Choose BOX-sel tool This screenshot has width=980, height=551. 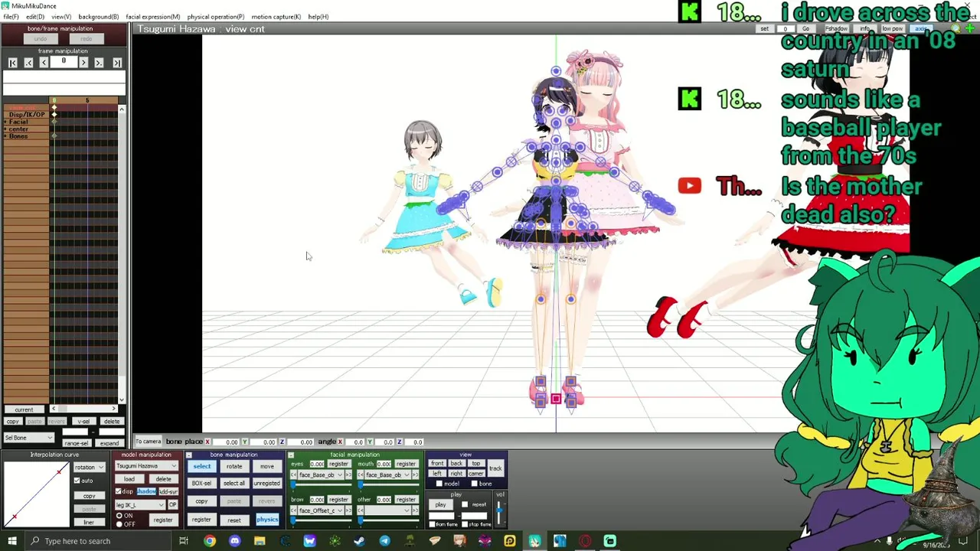(201, 484)
